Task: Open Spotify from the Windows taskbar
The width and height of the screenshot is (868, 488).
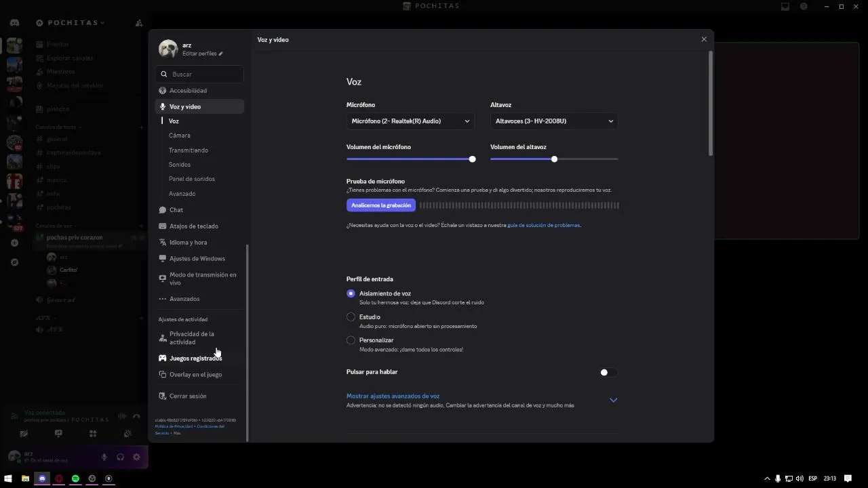Action: pyautogui.click(x=75, y=479)
